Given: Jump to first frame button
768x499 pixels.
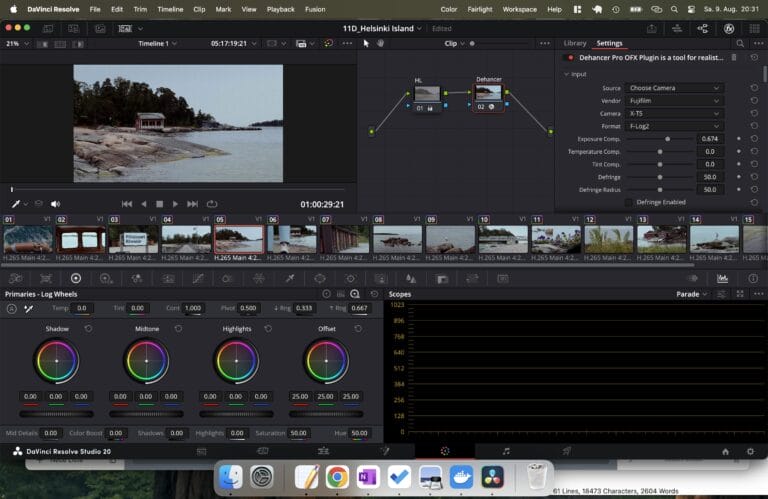Looking at the screenshot, I should coord(127,204).
